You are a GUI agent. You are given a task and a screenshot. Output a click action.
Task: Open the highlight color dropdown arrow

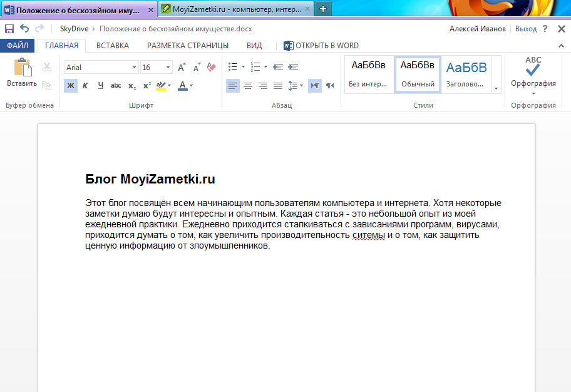pos(169,86)
